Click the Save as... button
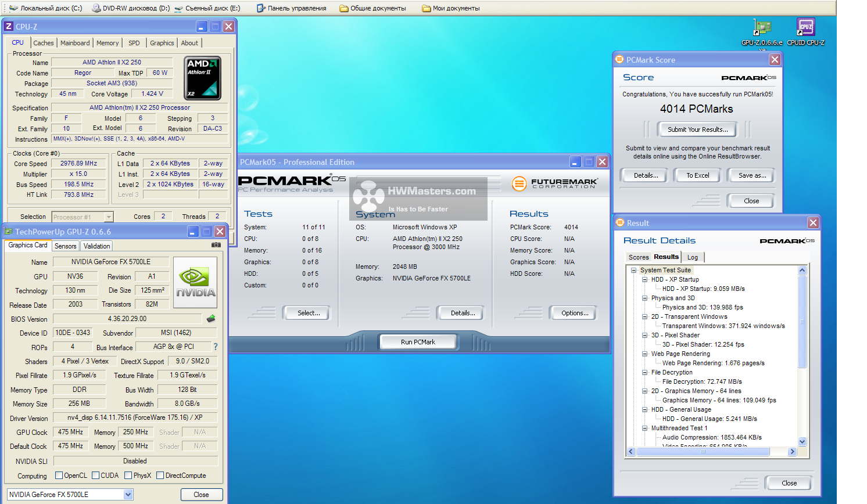Viewport: 867px width, 504px height. [x=752, y=175]
